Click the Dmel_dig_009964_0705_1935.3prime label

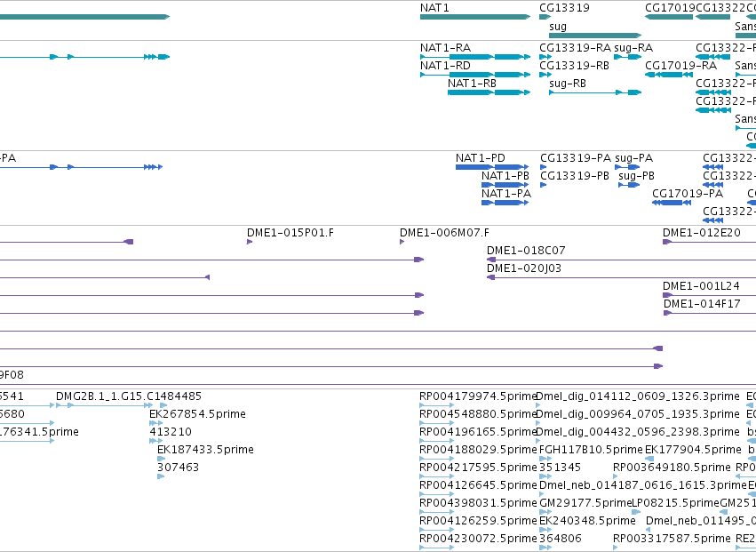click(638, 414)
